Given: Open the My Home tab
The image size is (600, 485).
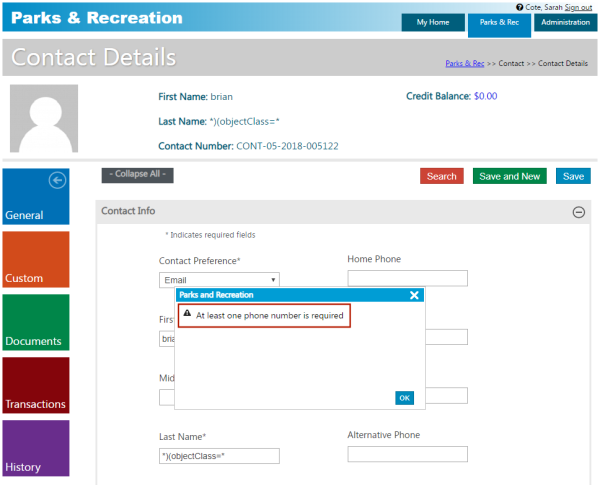Looking at the screenshot, I should [x=432, y=23].
